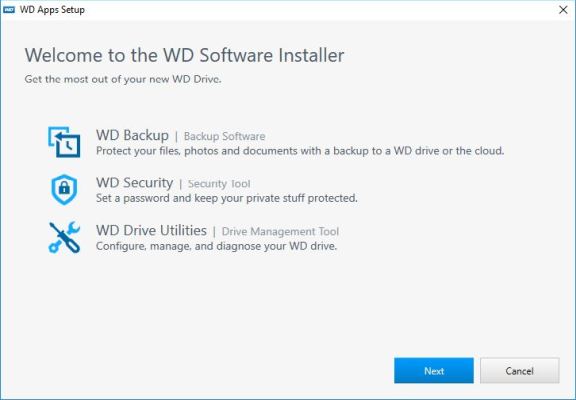Select the "WD Backup" title text

132,135
